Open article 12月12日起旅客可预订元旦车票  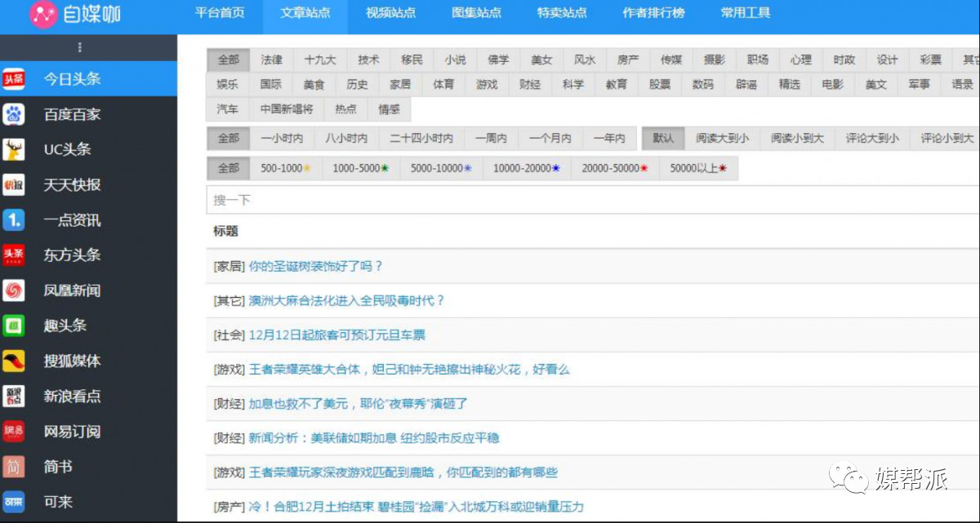(x=336, y=335)
